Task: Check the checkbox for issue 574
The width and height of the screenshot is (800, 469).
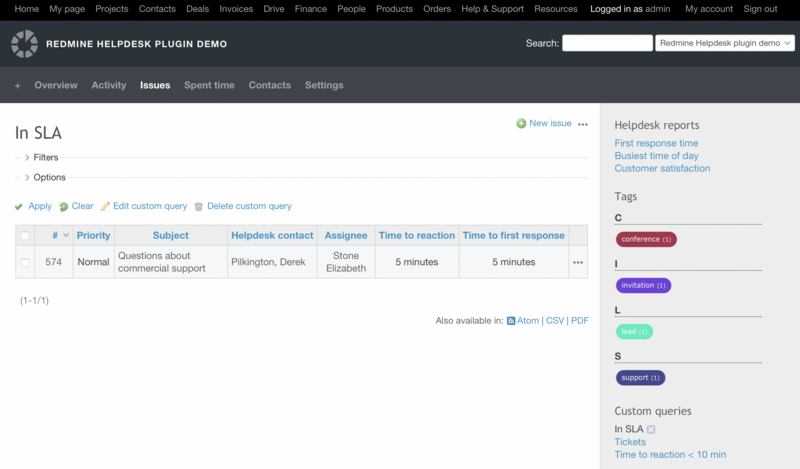Action: [25, 262]
